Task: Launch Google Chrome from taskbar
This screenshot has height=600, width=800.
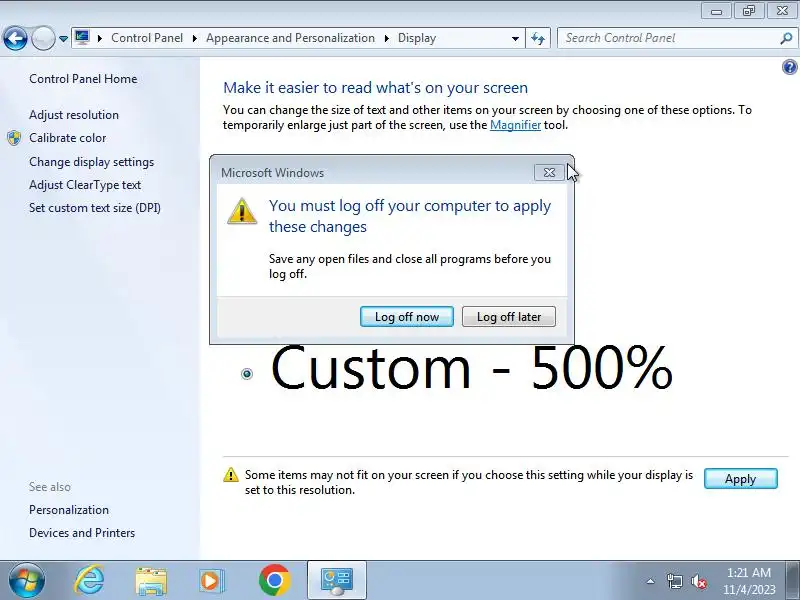Action: coord(274,581)
